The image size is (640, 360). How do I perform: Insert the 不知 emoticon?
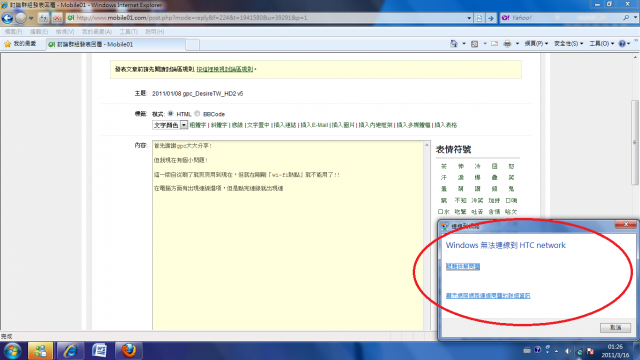pos(460,200)
